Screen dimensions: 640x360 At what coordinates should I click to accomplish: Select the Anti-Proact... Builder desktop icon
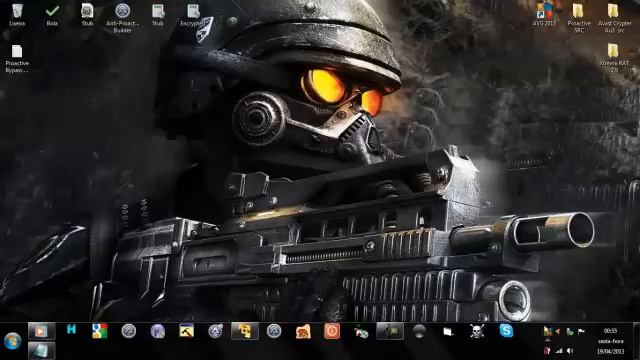tap(122, 18)
